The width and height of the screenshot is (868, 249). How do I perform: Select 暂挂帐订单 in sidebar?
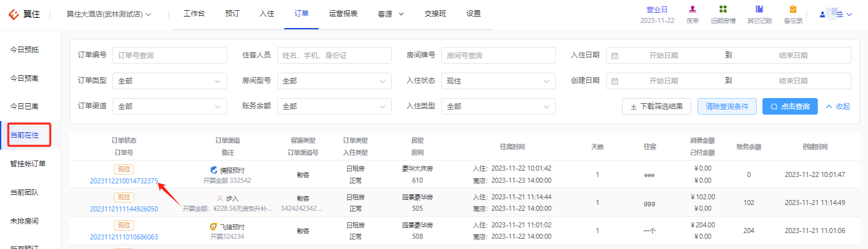(27, 164)
